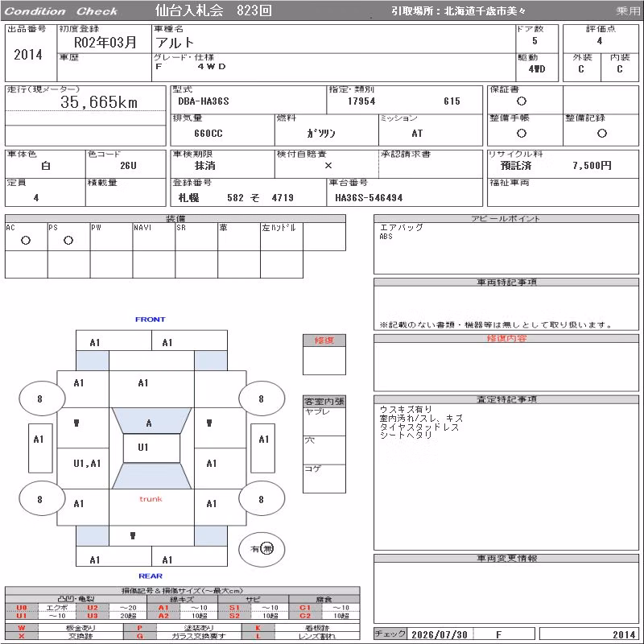
Task: Click the G ガラス交換要す legend entry
Action: coord(183,636)
